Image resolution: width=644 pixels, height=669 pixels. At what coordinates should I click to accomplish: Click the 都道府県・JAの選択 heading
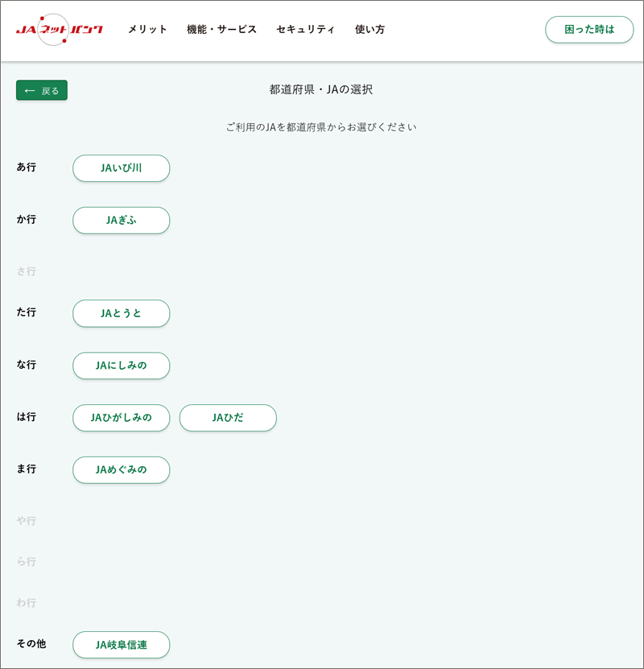[321, 89]
